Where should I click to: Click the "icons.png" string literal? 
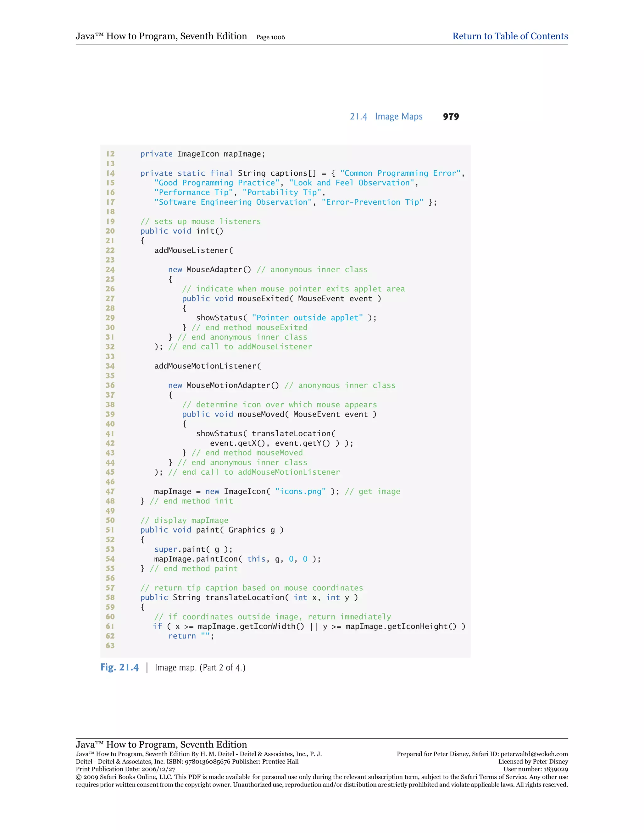[300, 491]
